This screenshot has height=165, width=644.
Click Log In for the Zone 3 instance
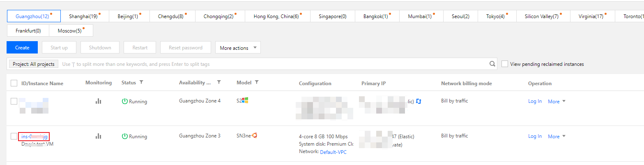pos(535,136)
